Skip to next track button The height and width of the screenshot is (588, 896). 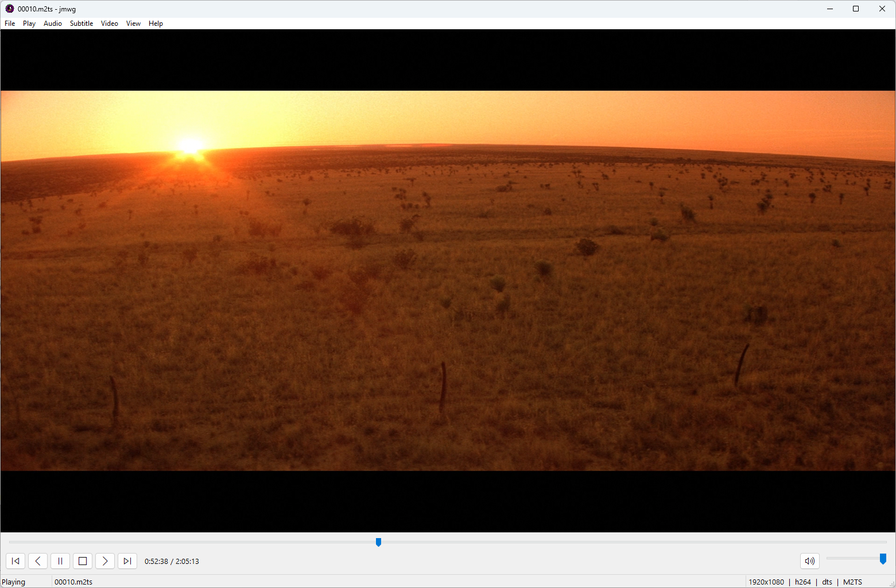127,561
